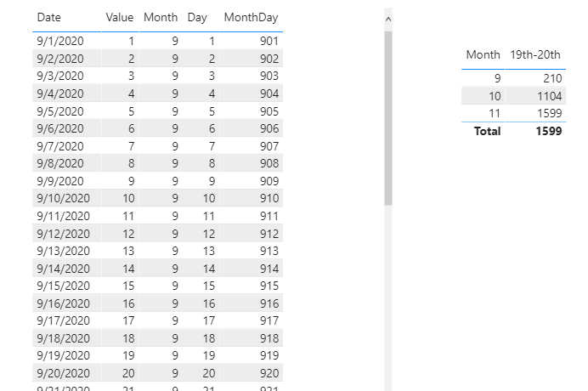Screen dimensions: 588x391
Task: Select the 9/8/2020 date cell
Action: coord(60,163)
